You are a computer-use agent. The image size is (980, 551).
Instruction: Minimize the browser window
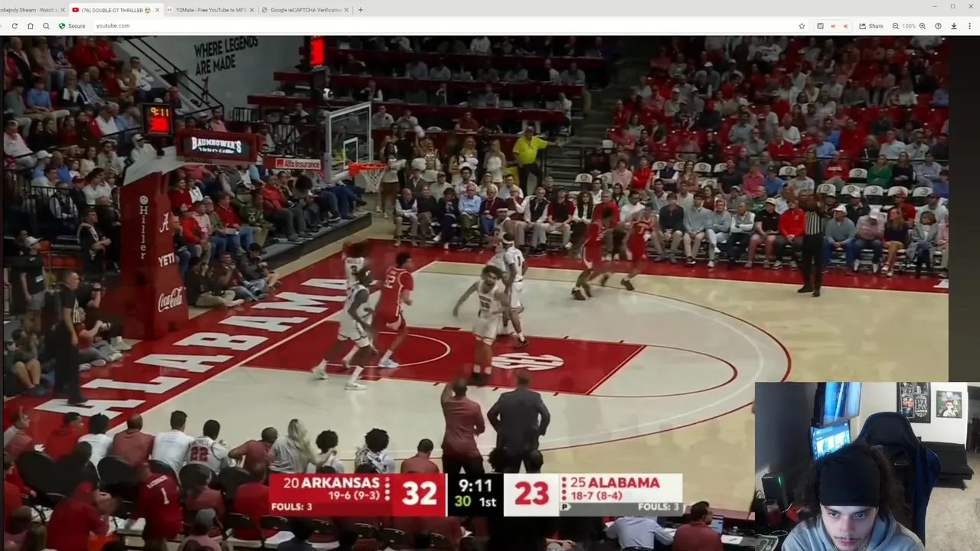934,6
